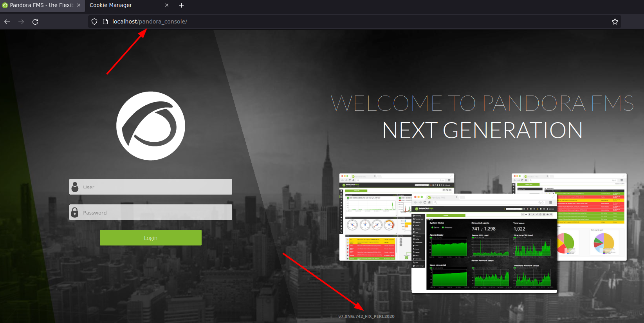Click the padlock icon in Password field
This screenshot has width=644, height=323.
pyautogui.click(x=75, y=212)
